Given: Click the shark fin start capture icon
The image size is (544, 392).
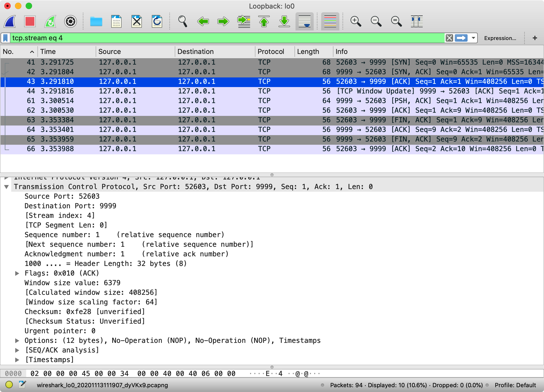Looking at the screenshot, I should [x=10, y=21].
